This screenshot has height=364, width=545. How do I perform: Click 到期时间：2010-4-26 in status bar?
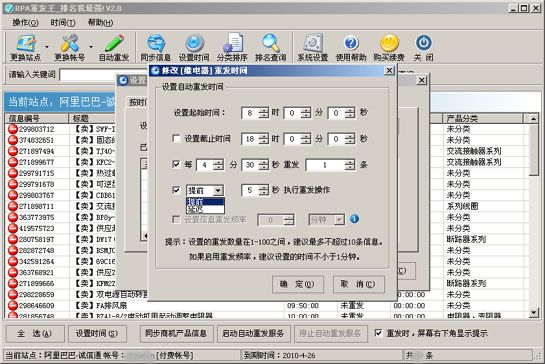coord(279,355)
